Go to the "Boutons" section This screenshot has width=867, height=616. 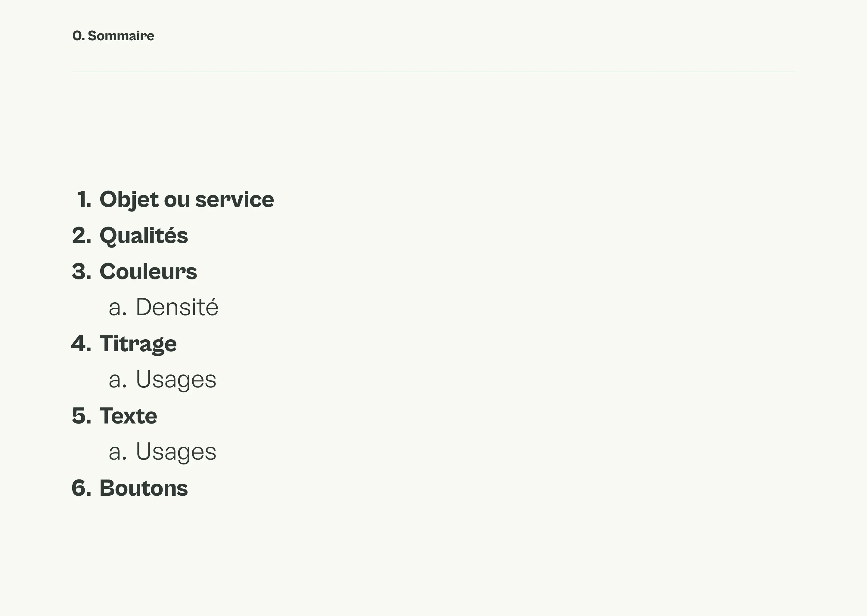coord(144,488)
